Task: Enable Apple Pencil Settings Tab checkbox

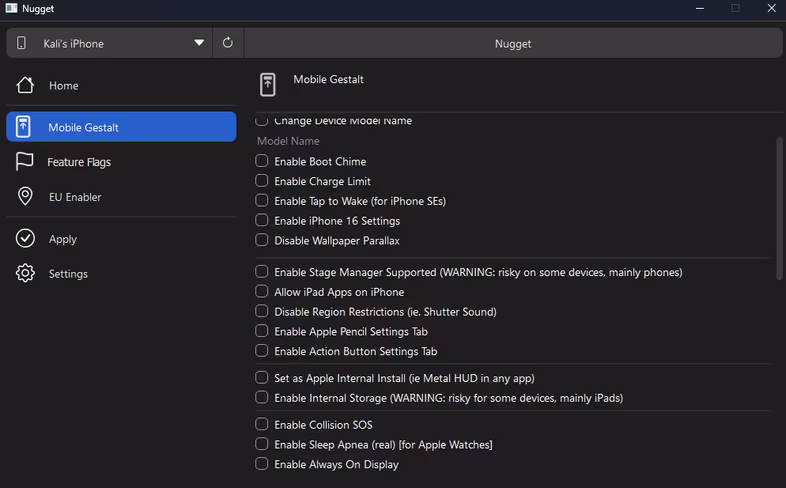Action: point(262,331)
